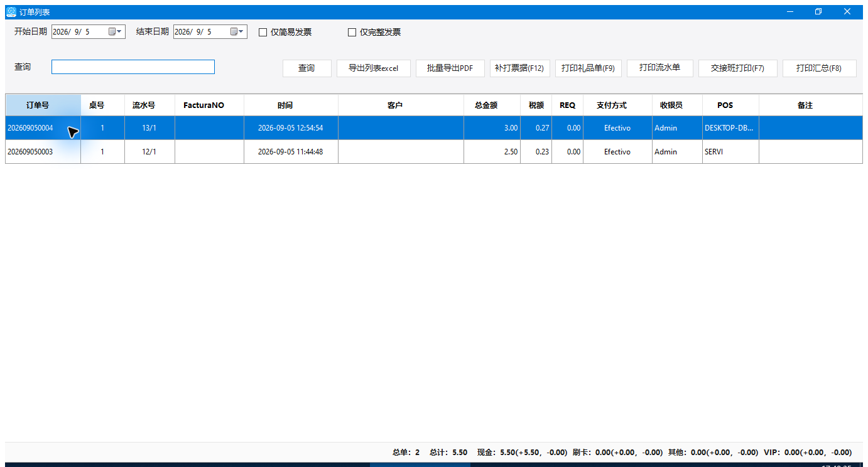Open the start date calendar dropdown
The image size is (868, 467).
pos(116,31)
